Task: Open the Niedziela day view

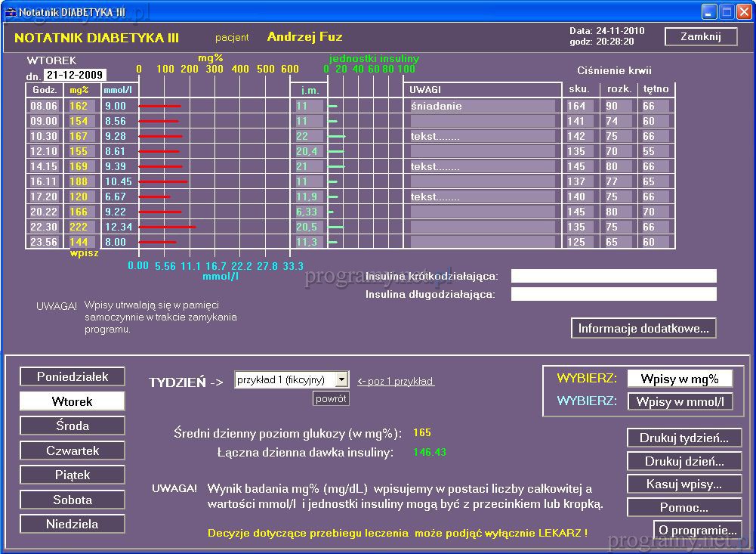Action: [x=73, y=524]
